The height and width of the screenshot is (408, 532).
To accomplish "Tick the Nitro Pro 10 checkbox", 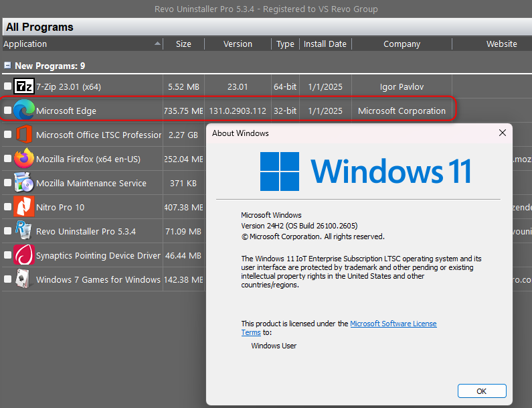I will click(x=7, y=207).
